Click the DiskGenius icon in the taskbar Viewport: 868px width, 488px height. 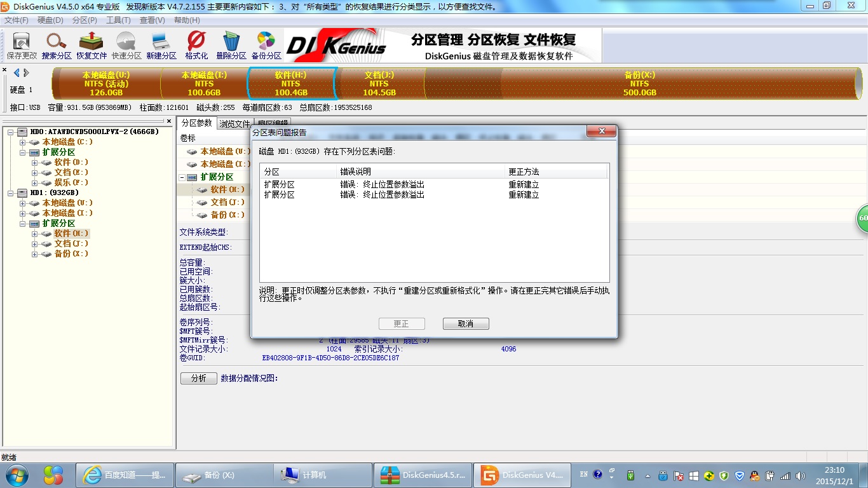(x=522, y=475)
